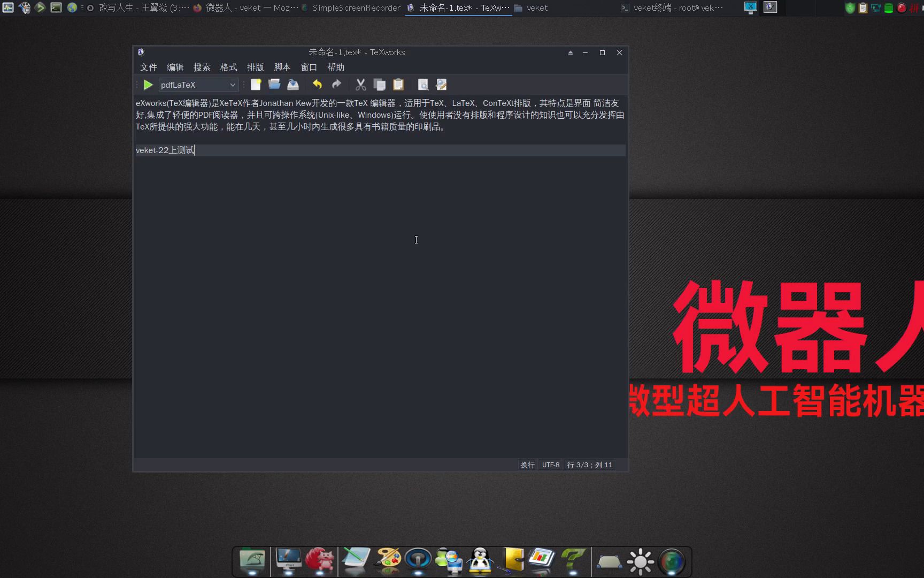This screenshot has height=578, width=924.
Task: Click the gray drive tray icon in the dock
Action: tap(609, 562)
